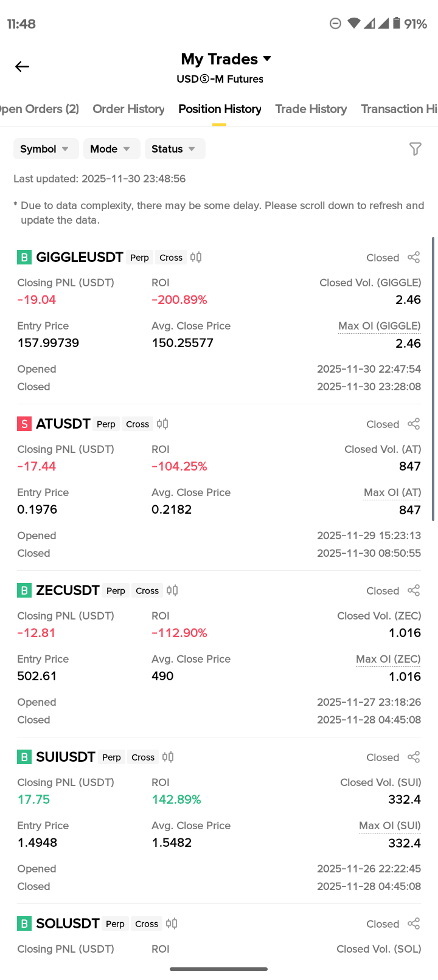Expand the Mode filter dropdown
This screenshot has height=980, width=438.
[111, 149]
